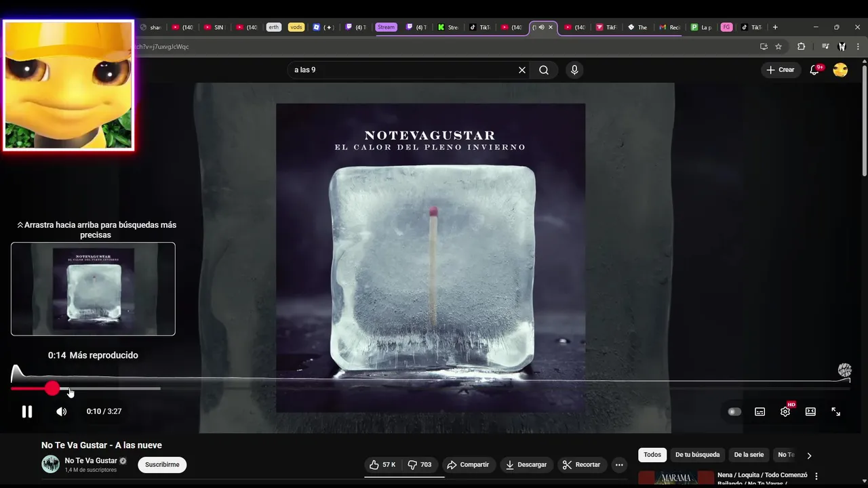Click the Recortar clip button
Screen dimensions: 868x488
point(582,464)
